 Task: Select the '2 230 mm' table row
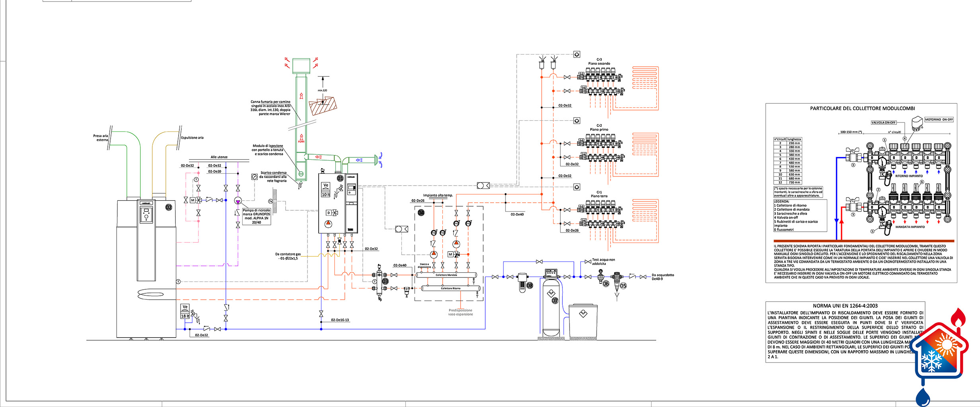[787, 143]
